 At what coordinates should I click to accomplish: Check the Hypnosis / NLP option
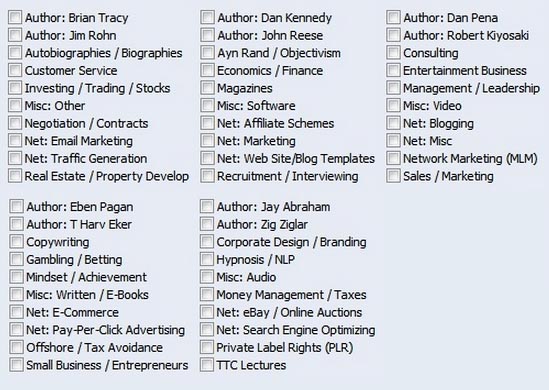(207, 259)
